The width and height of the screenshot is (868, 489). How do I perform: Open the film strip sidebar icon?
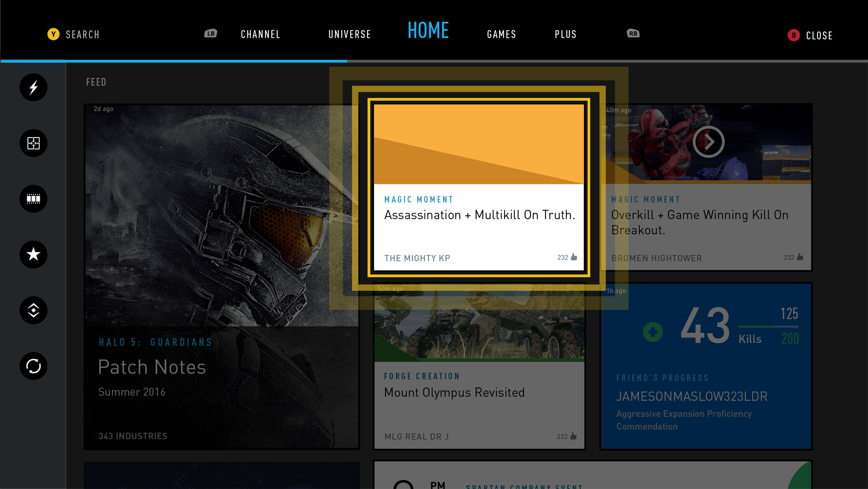(33, 199)
